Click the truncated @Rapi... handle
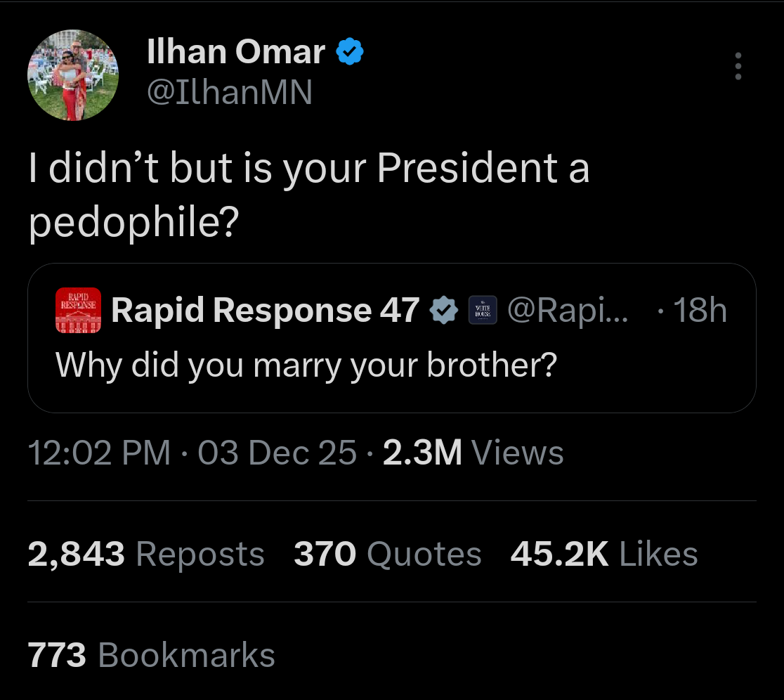The width and height of the screenshot is (784, 700). pyautogui.click(x=568, y=311)
